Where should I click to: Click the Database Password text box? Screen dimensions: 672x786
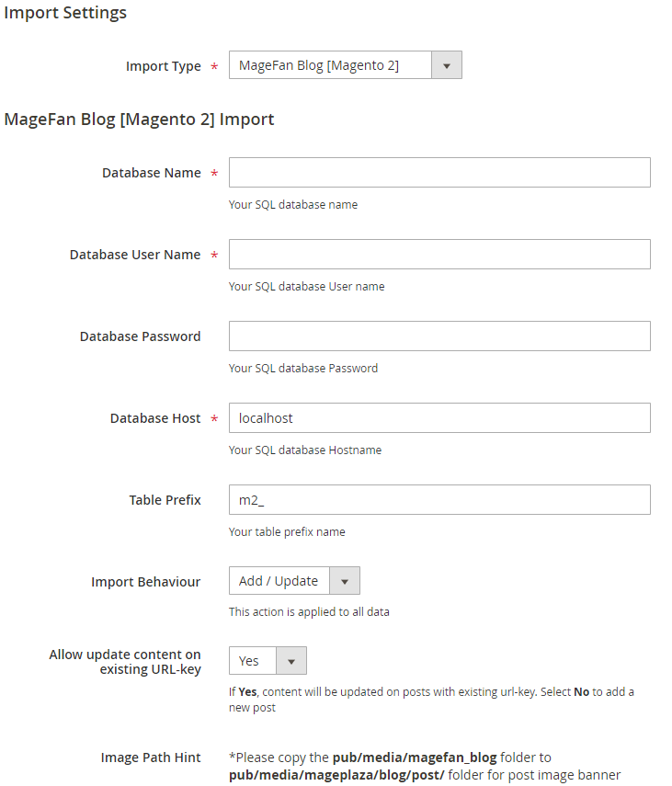(439, 336)
